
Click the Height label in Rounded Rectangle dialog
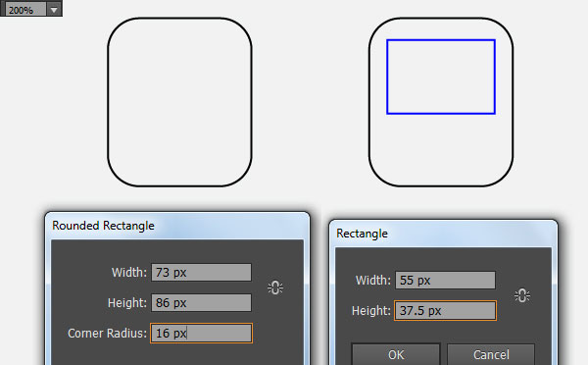point(127,302)
